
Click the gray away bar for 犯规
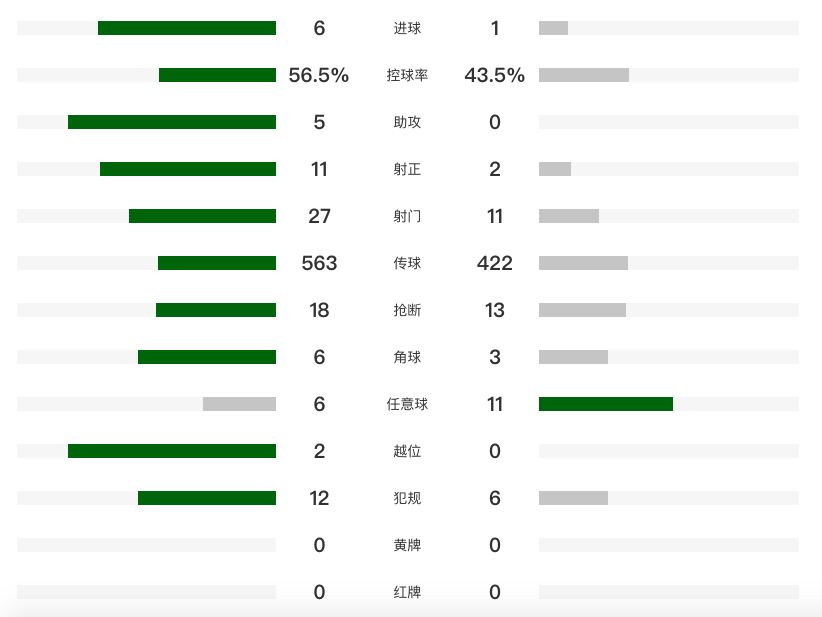tap(573, 498)
